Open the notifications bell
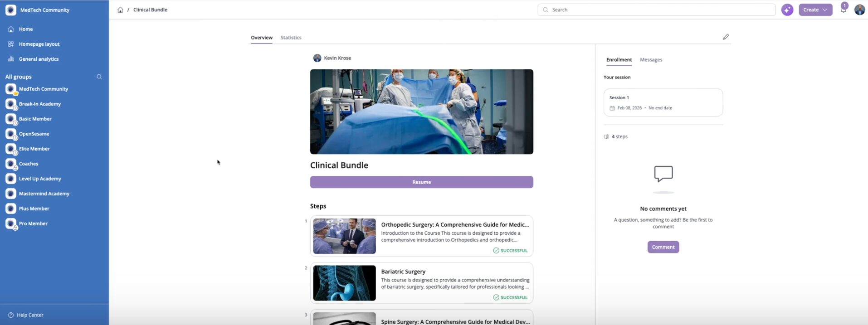Viewport: 868px width, 325px height. [843, 10]
